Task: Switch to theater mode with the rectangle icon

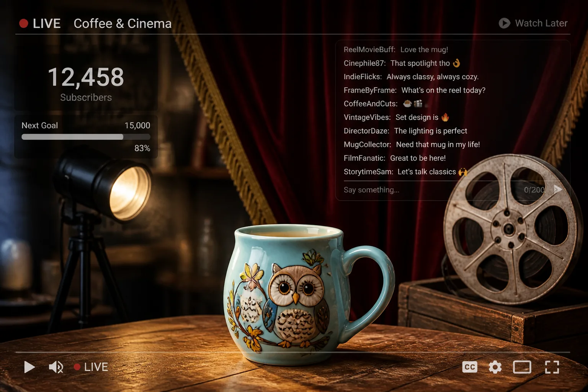Action: pyautogui.click(x=522, y=367)
